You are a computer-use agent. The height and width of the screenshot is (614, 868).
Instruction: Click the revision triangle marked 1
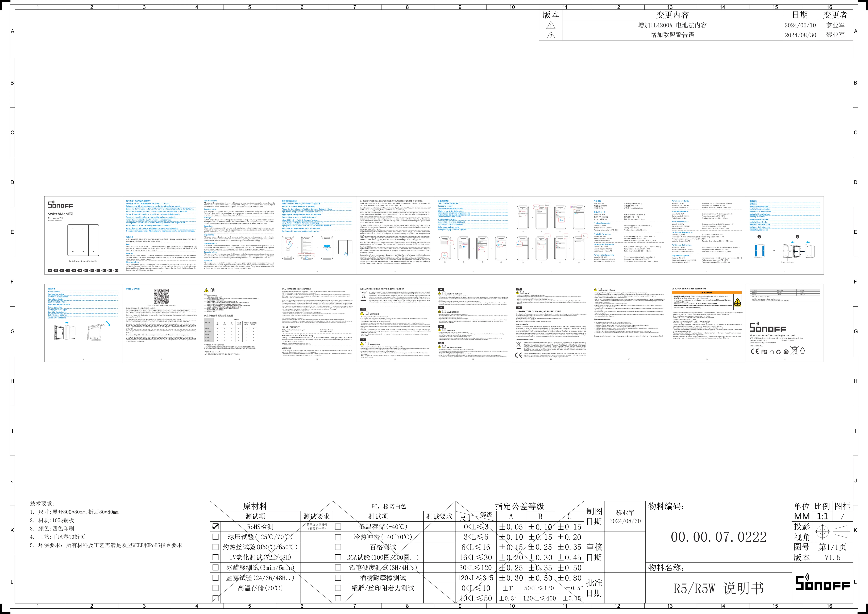[551, 25]
